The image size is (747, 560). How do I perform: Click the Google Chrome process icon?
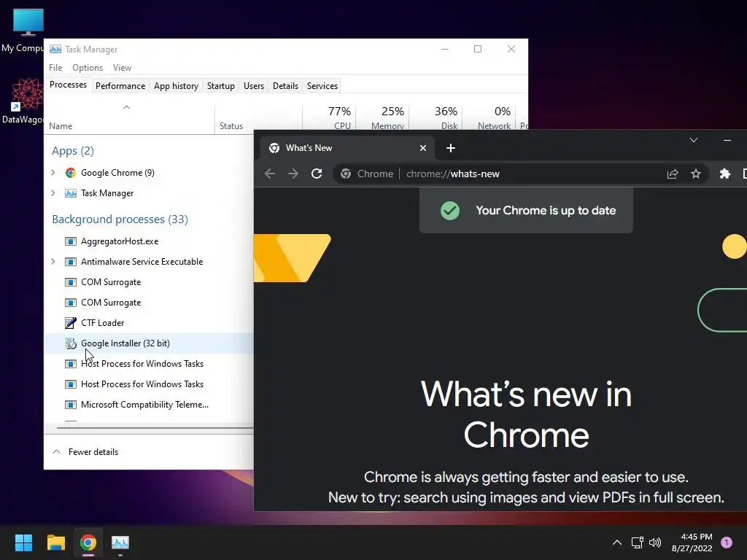(x=71, y=172)
